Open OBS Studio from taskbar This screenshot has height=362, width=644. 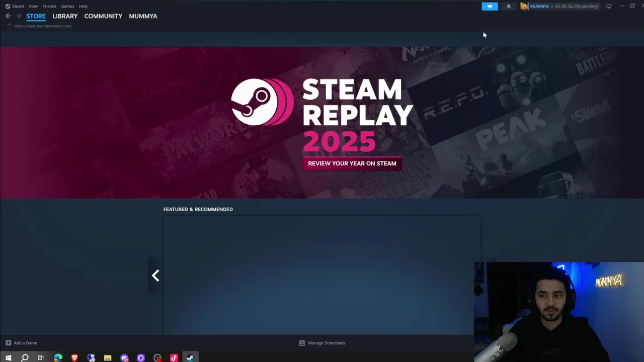point(157,358)
